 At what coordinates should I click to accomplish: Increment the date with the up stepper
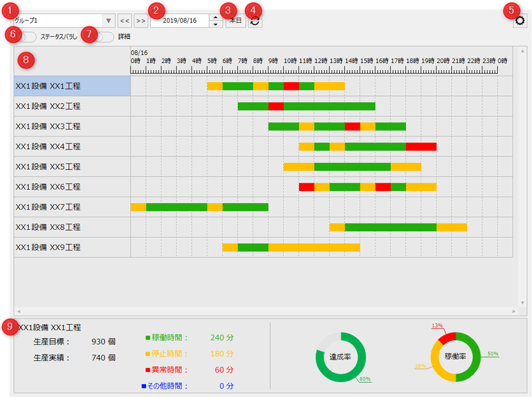(x=215, y=17)
